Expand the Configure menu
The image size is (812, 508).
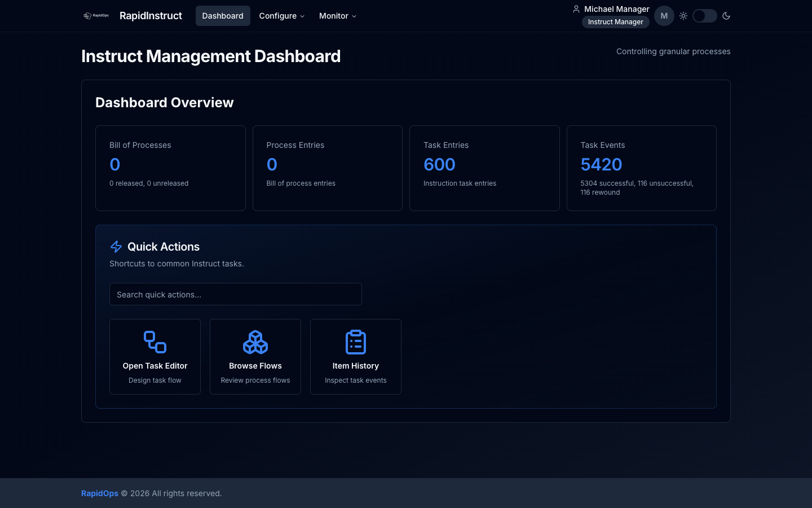[282, 16]
